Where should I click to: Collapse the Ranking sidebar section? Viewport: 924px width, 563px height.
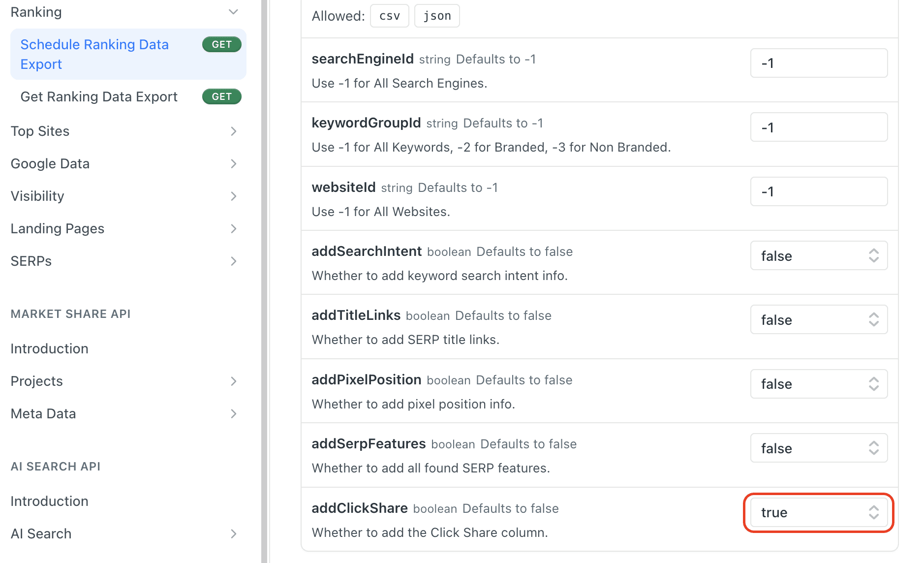(x=233, y=11)
